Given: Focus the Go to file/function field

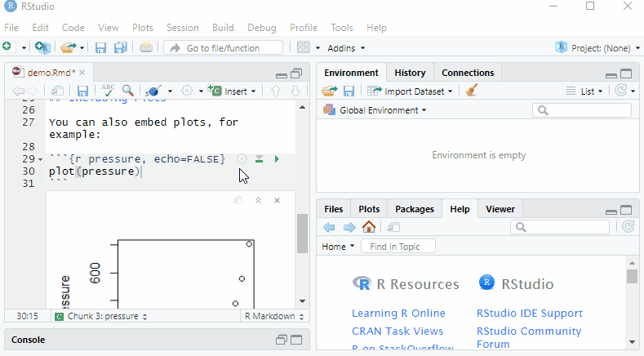Looking at the screenshot, I should [x=223, y=47].
